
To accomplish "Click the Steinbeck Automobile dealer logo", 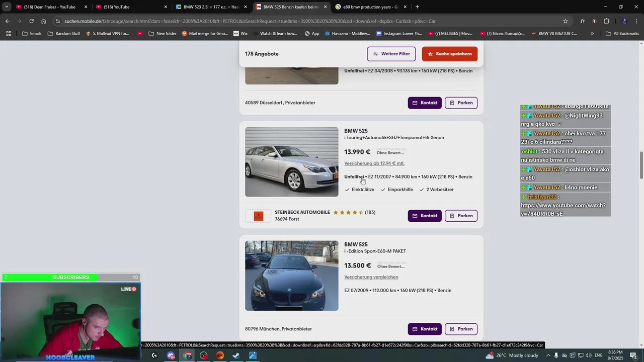I will (259, 216).
